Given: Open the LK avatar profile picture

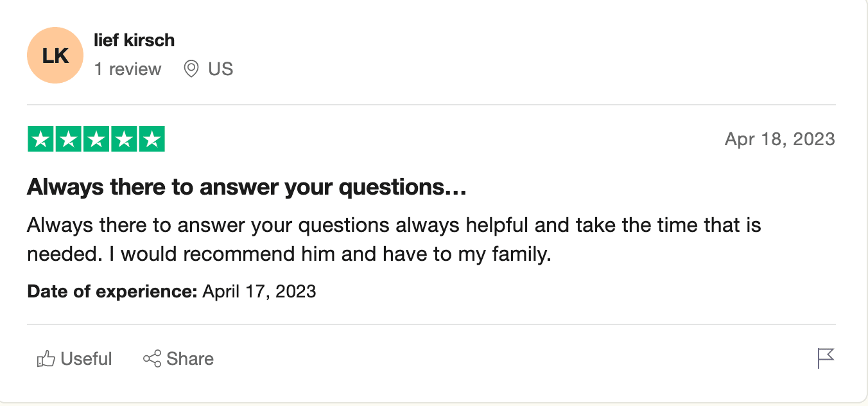Looking at the screenshot, I should [55, 55].
